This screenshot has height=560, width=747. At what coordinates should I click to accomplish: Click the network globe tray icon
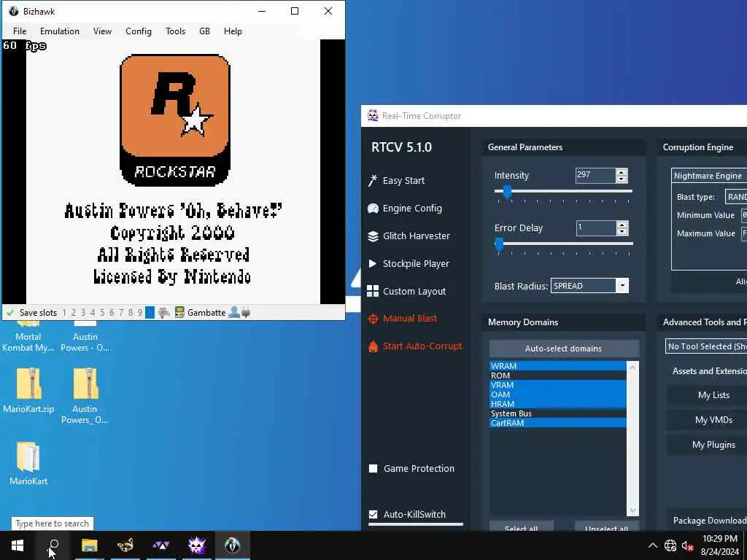pyautogui.click(x=670, y=545)
